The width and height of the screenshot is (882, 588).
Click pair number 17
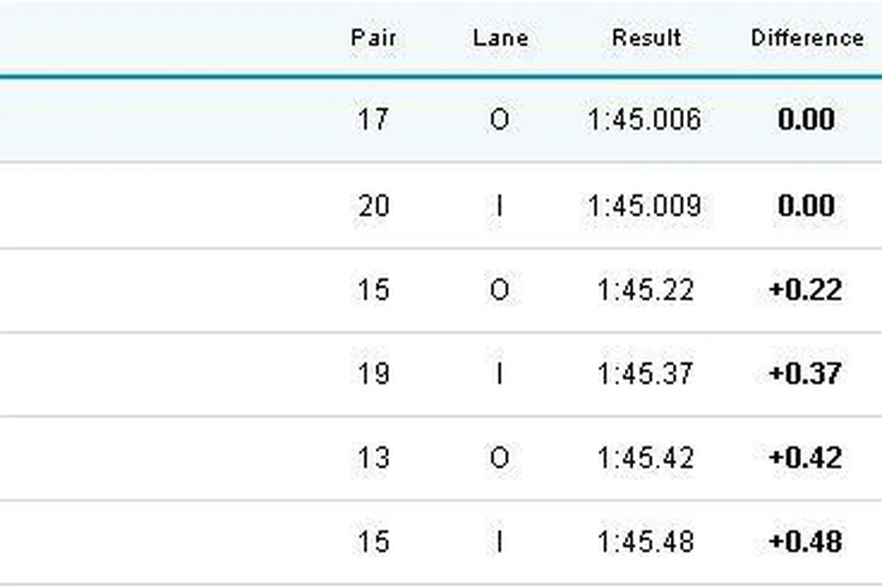pos(373,120)
